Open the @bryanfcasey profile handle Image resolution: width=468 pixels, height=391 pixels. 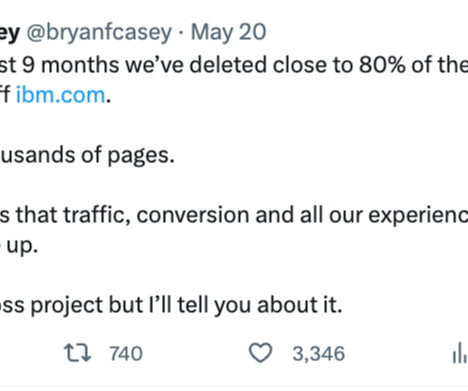pos(99,33)
